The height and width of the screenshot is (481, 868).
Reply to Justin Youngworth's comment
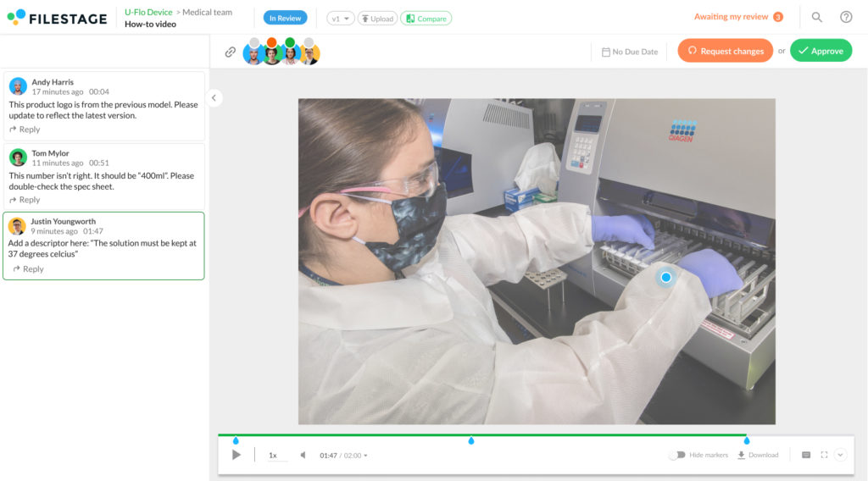[28, 268]
